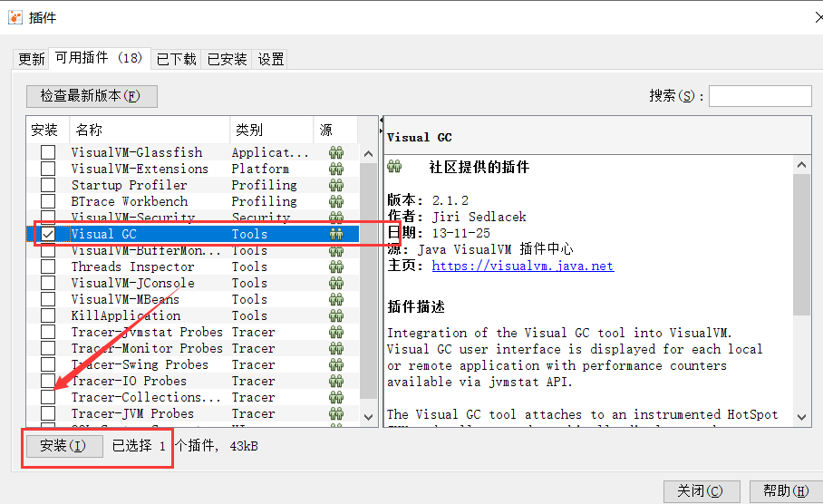Check the VisualVM-Glassfish install checkbox
The image size is (823, 504).
click(x=48, y=152)
